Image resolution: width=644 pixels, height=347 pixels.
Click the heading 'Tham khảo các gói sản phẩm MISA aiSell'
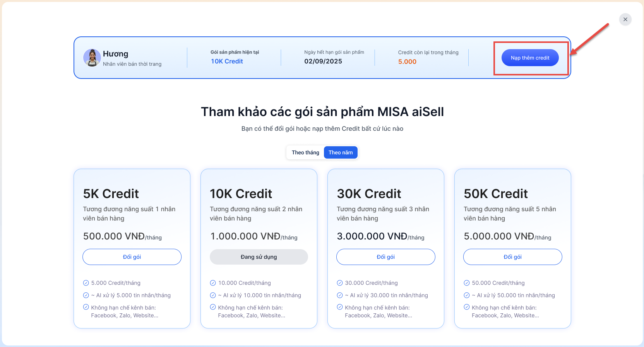click(322, 112)
